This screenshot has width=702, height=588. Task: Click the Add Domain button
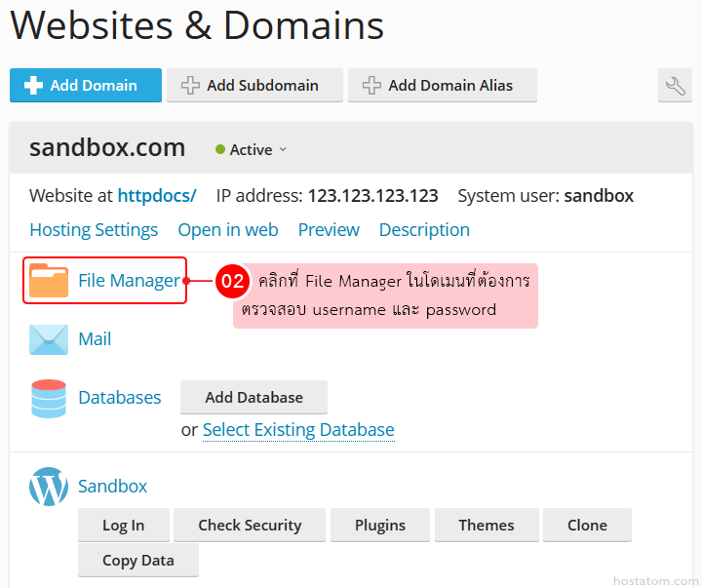pos(85,86)
